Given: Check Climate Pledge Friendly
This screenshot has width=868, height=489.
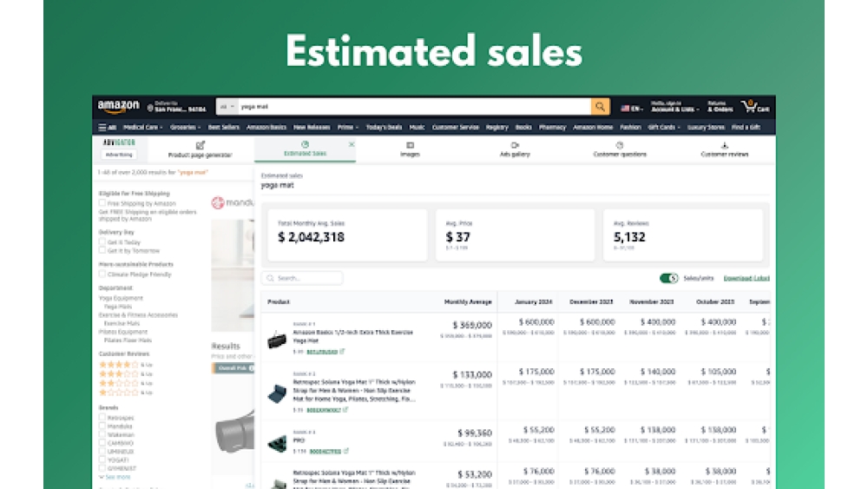Looking at the screenshot, I should coord(102,274).
